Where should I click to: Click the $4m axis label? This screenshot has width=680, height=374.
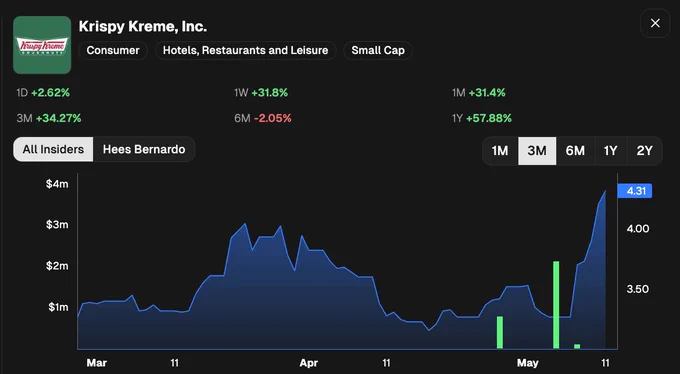click(x=57, y=184)
